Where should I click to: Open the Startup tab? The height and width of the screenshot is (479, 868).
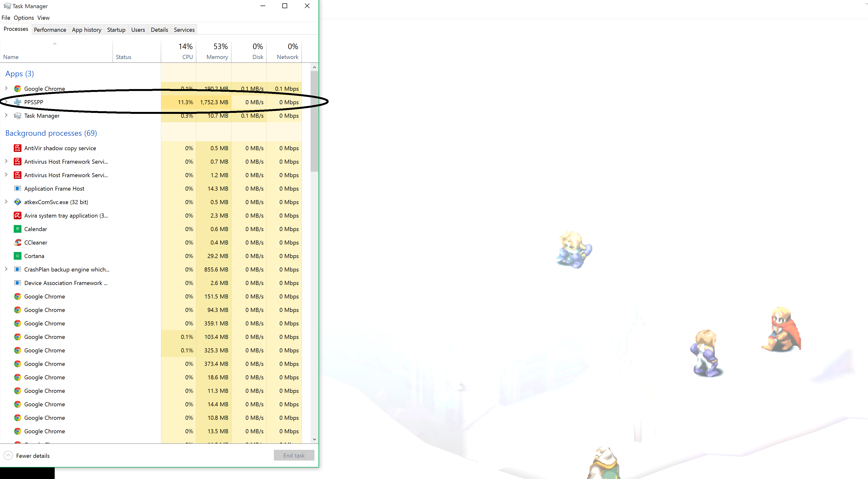coord(116,30)
